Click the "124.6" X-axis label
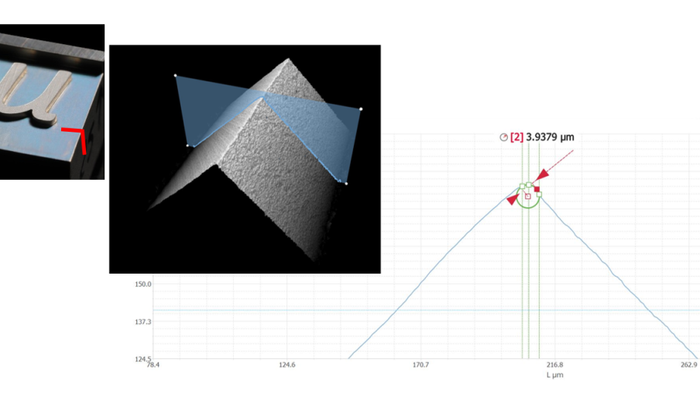Screen dimensions: 700x393 coord(287,365)
